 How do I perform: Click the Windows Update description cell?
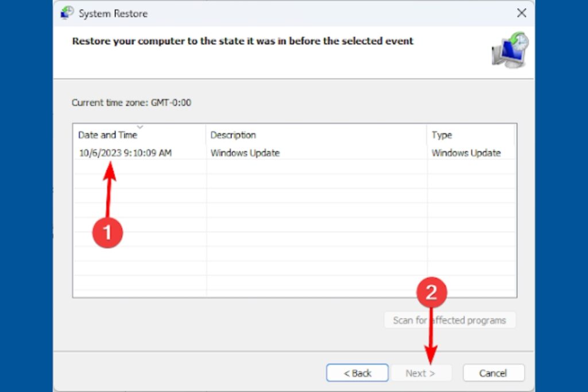(x=245, y=153)
